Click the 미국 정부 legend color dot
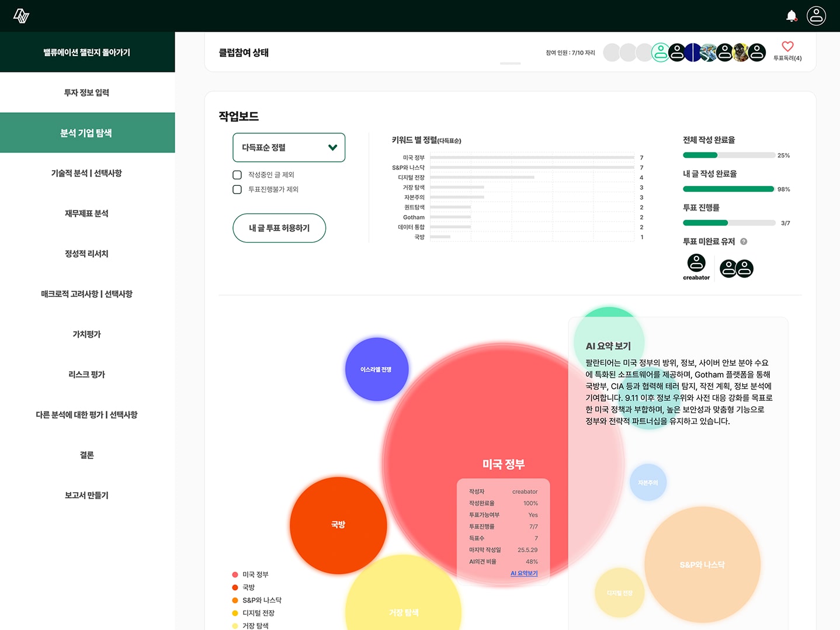This screenshot has width=840, height=630. click(x=235, y=574)
